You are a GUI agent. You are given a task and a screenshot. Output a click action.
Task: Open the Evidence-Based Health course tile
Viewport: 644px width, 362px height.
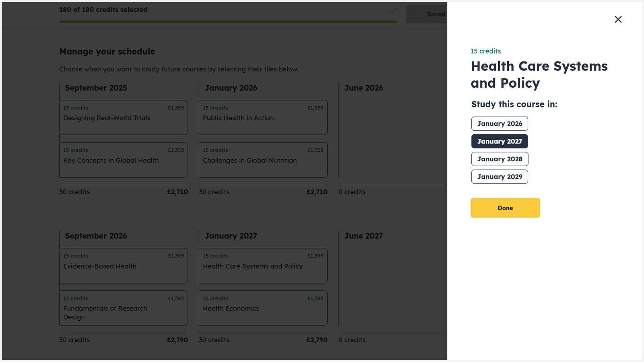[x=124, y=265]
